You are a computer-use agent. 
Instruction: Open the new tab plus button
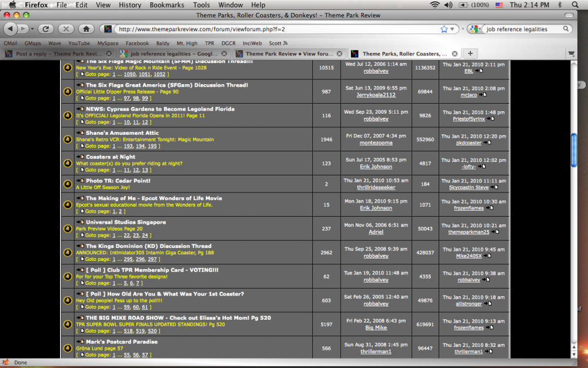[x=470, y=54]
